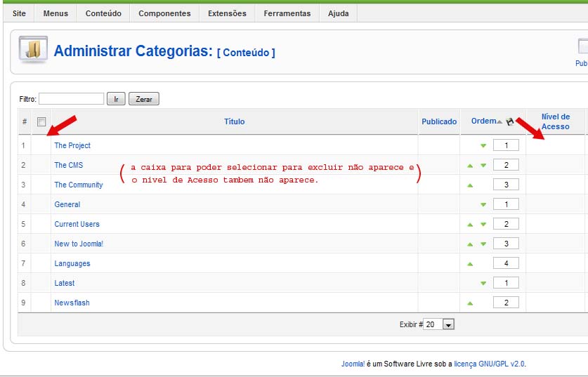
Task: Open the Newsflash category
Action: (72, 303)
